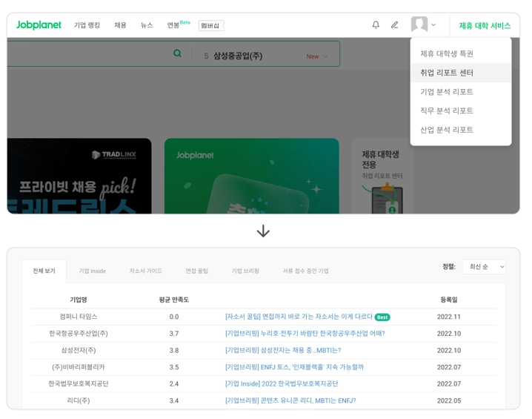Open the profile avatar menu
Screen dimensions: 532x419
[419, 24]
